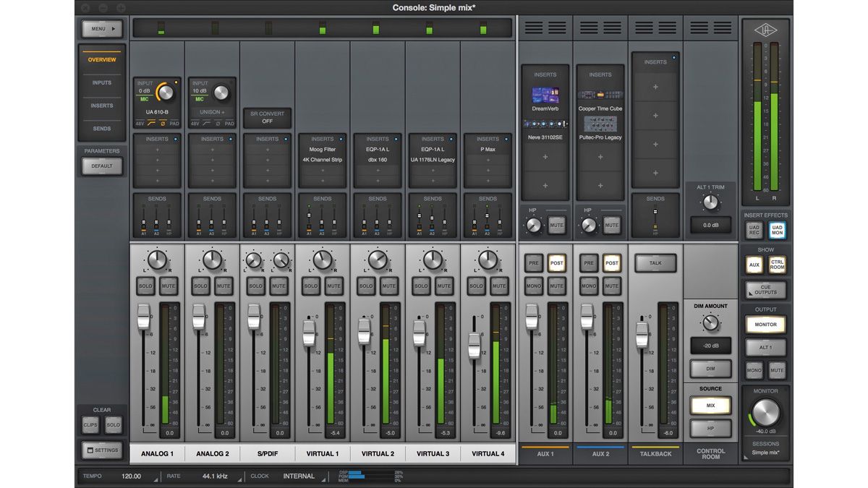The image size is (868, 488).
Task: Open the Neve 31102SE insert on AUX 1
Action: pyautogui.click(x=545, y=131)
